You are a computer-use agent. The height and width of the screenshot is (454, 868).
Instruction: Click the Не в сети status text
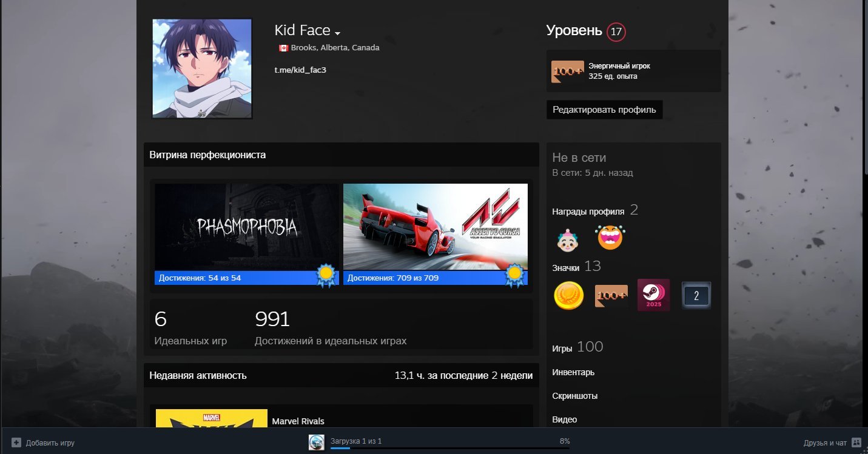579,158
